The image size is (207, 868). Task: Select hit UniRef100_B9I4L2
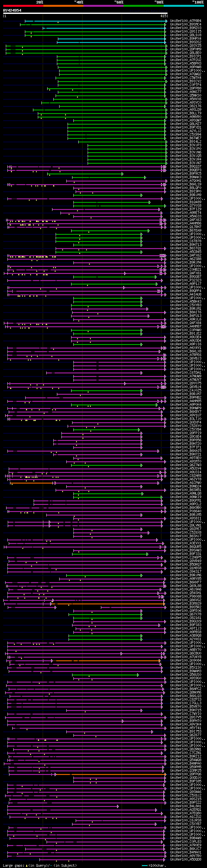tap(186, 141)
